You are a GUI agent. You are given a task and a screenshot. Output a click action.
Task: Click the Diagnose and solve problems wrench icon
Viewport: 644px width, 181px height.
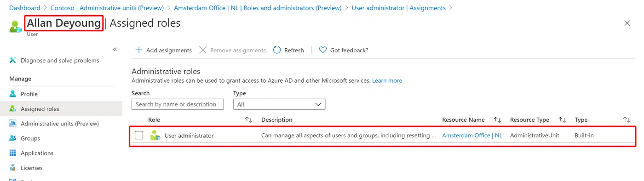12,60
